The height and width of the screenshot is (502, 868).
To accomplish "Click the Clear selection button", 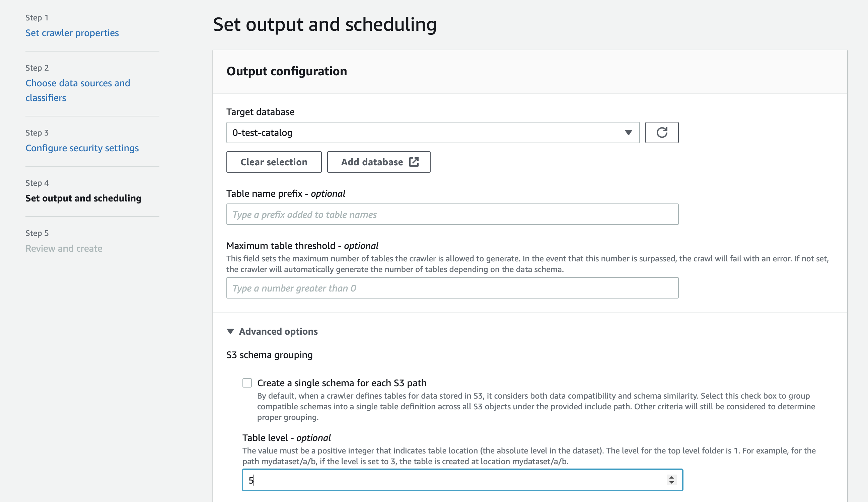I will pyautogui.click(x=274, y=161).
